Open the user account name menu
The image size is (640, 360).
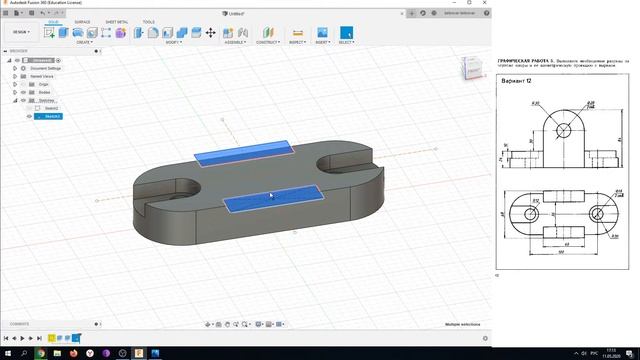click(x=460, y=13)
